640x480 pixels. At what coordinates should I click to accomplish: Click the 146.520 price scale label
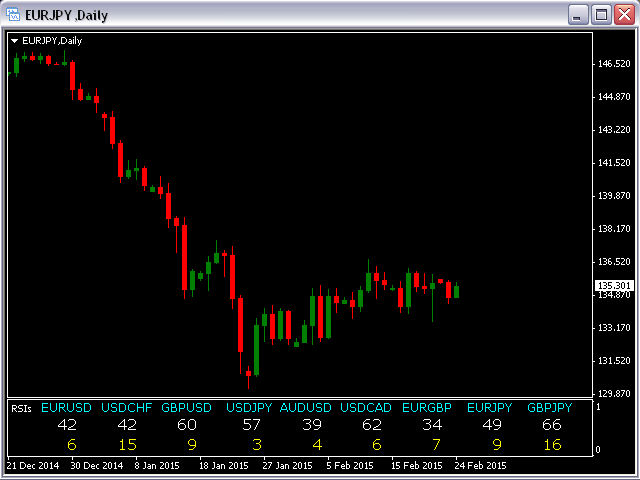tap(614, 64)
